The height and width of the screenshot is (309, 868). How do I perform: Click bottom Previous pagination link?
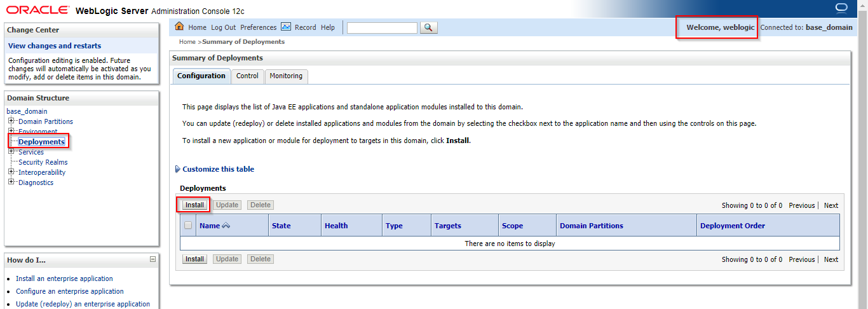[x=802, y=259]
